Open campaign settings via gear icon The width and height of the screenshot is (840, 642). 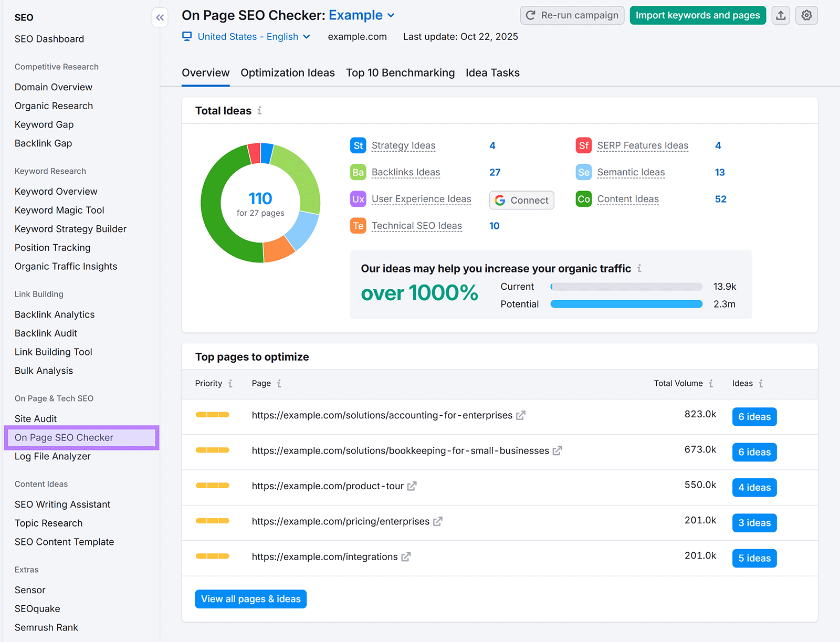806,15
